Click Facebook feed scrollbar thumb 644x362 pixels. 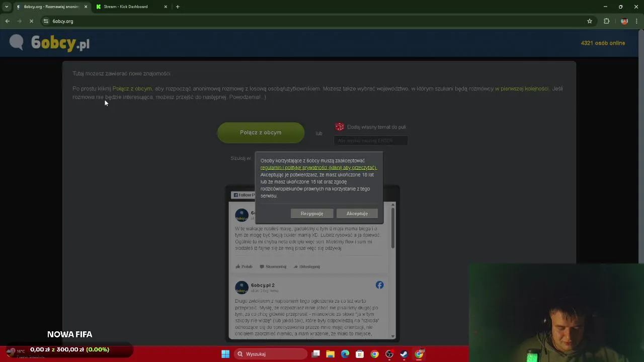pos(393,228)
